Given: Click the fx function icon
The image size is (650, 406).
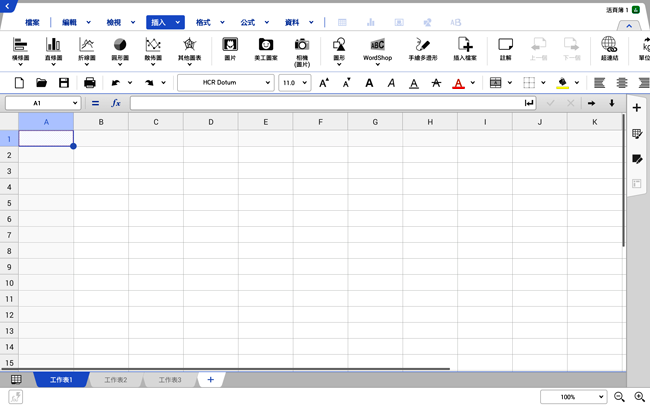Looking at the screenshot, I should coord(115,103).
